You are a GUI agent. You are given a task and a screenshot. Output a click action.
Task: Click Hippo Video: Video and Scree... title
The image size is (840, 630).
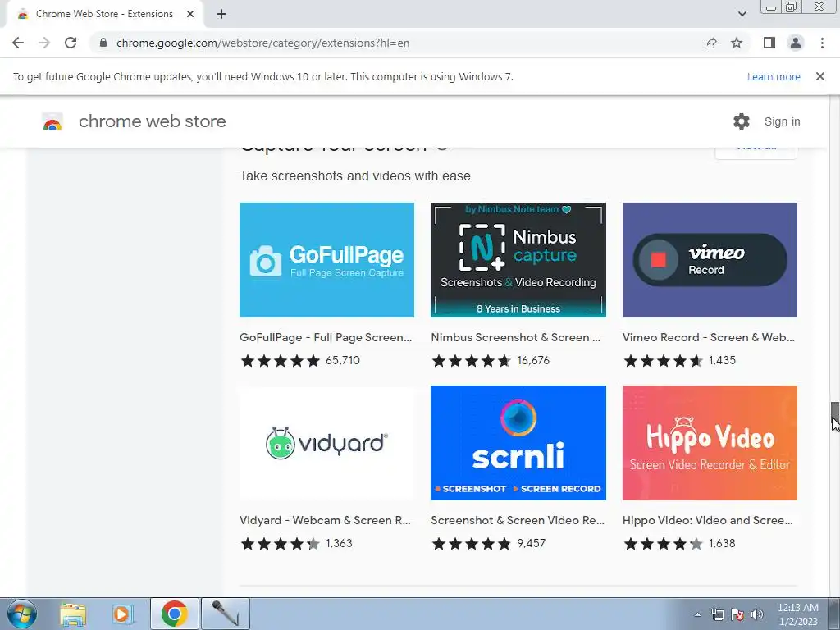(708, 520)
